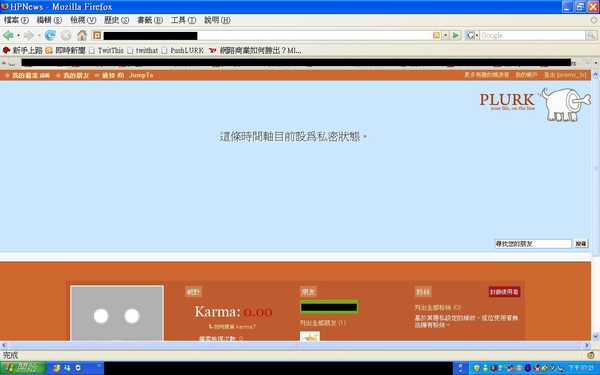Click the 開始 Start button
The image size is (600, 375).
click(x=23, y=368)
